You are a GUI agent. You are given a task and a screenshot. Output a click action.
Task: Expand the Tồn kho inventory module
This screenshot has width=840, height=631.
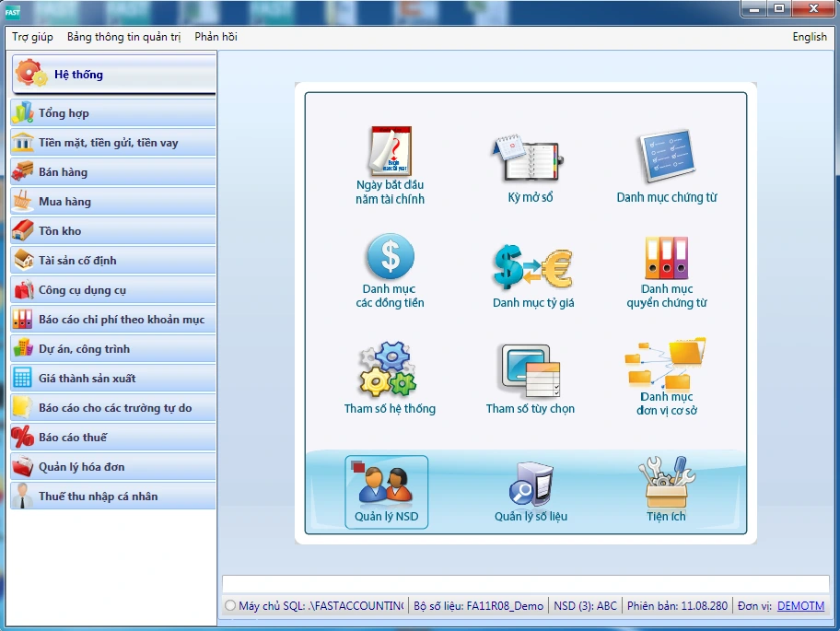[x=112, y=231]
